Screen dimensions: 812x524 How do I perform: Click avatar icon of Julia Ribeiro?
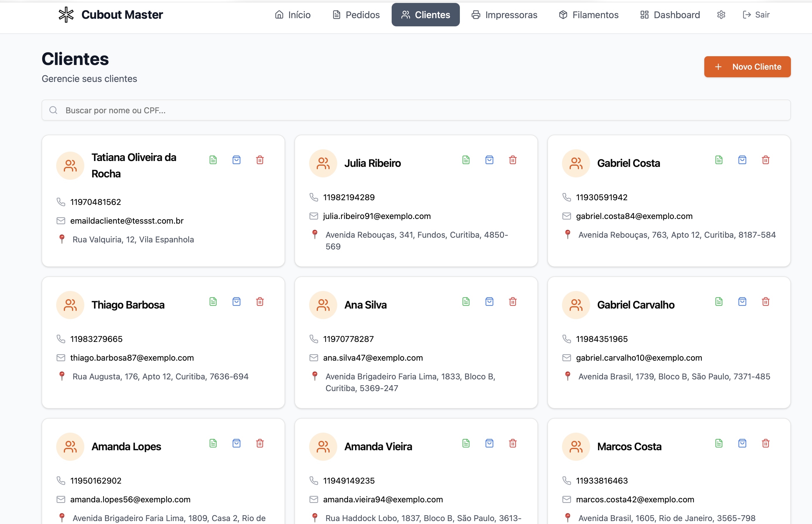tap(323, 163)
